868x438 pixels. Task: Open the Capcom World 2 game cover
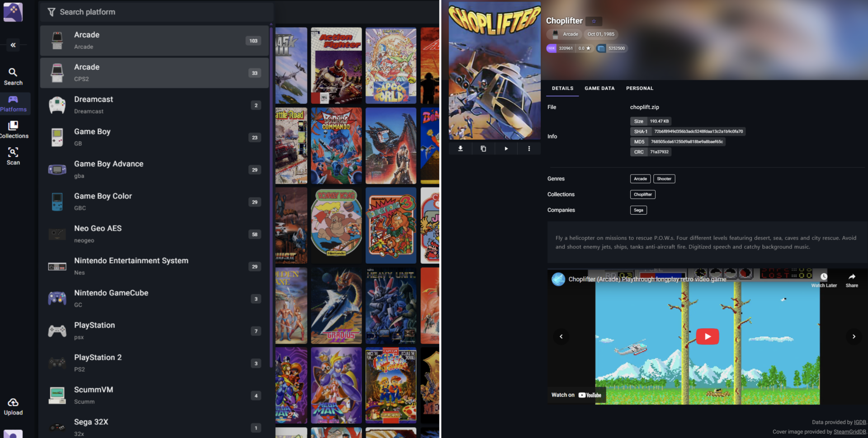[391, 66]
